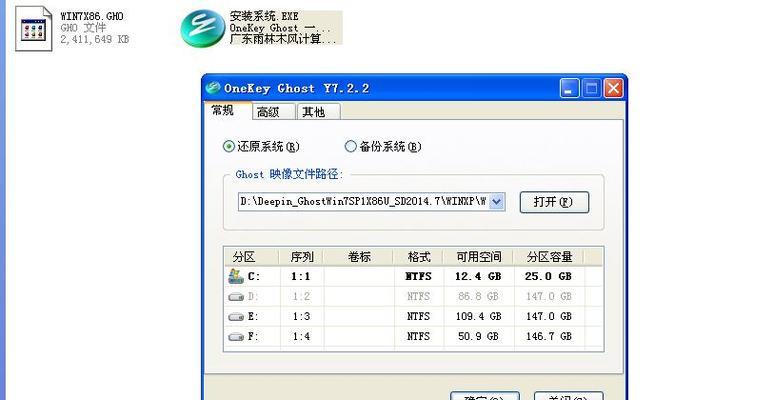Switch to the 高级 tab

click(x=273, y=112)
